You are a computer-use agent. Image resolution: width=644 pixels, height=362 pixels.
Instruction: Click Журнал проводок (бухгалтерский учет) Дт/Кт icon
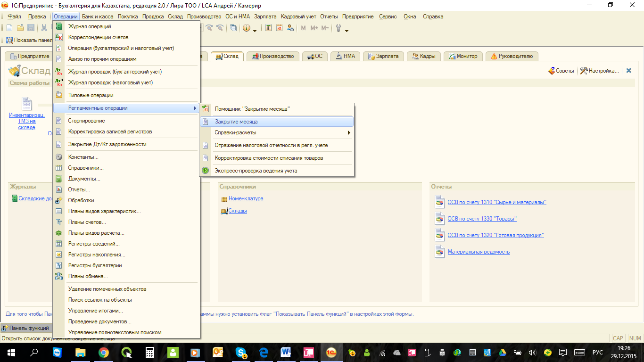59,72
